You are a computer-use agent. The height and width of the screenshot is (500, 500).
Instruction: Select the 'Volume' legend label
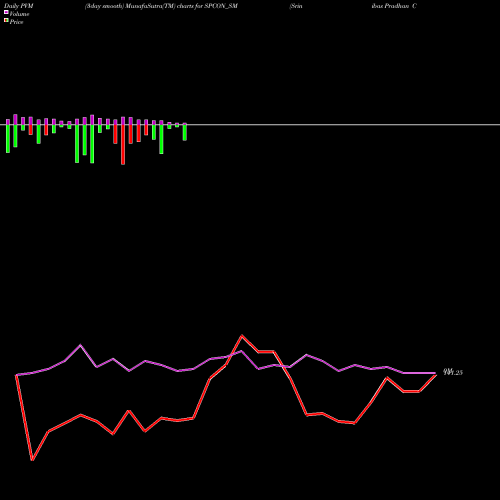[x=19, y=14]
